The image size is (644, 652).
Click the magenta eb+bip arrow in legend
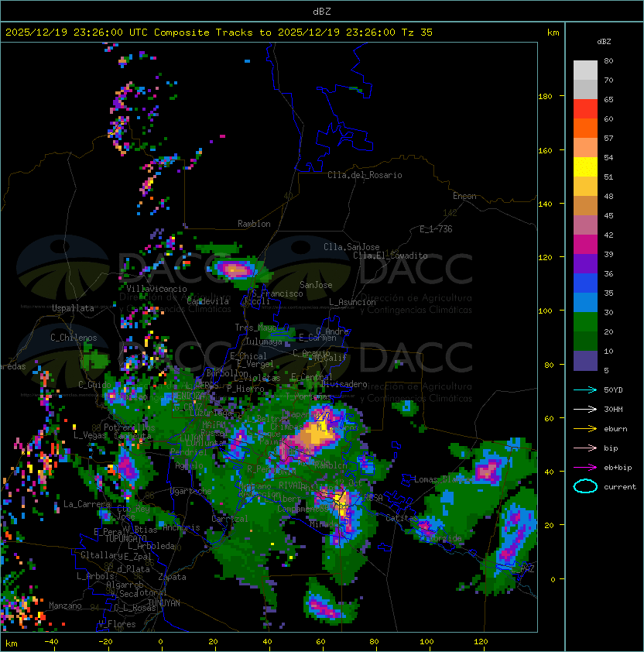585,468
